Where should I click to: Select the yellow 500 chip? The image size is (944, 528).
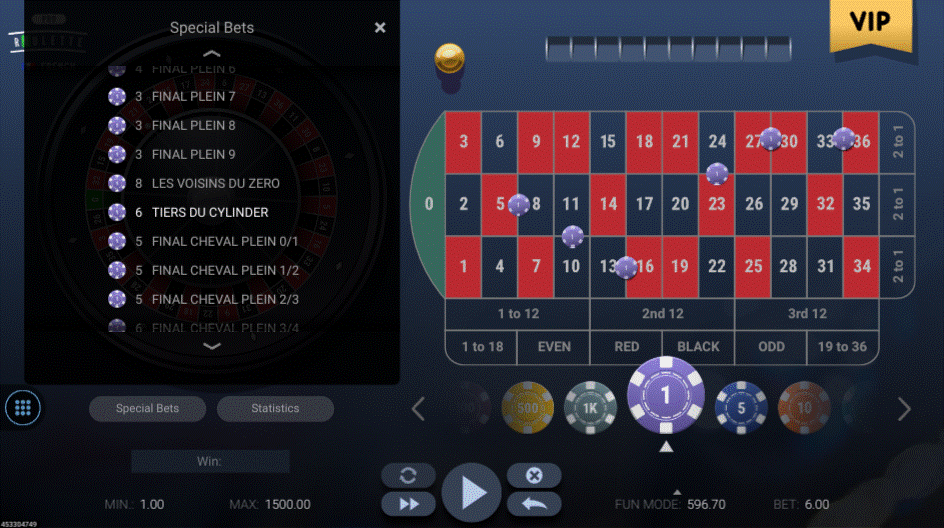coord(527,408)
